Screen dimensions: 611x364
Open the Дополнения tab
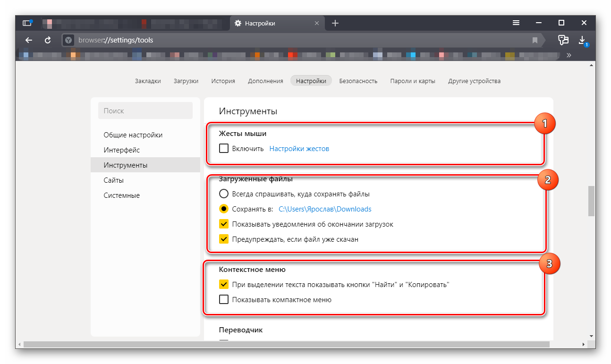(265, 81)
